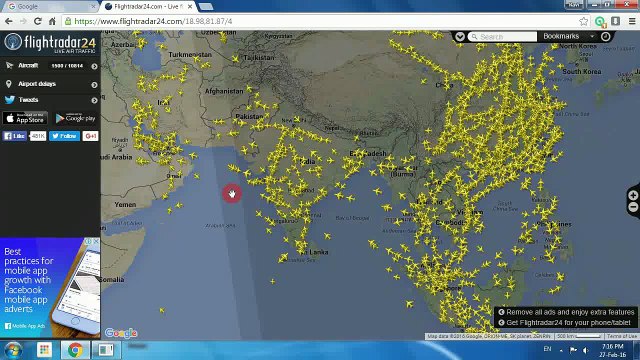Image resolution: width=640 pixels, height=360 pixels.
Task: Open the colorful grid taskbar app
Action: click(x=44, y=350)
